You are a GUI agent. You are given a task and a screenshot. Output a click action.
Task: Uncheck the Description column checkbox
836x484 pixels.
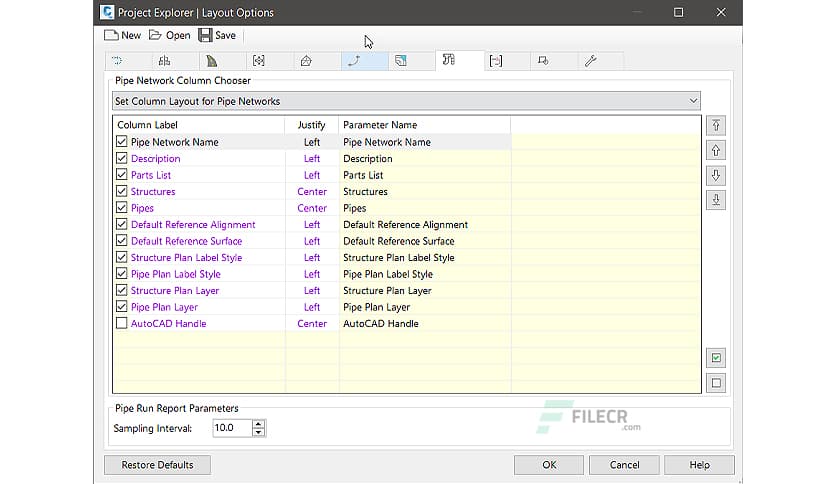point(122,158)
